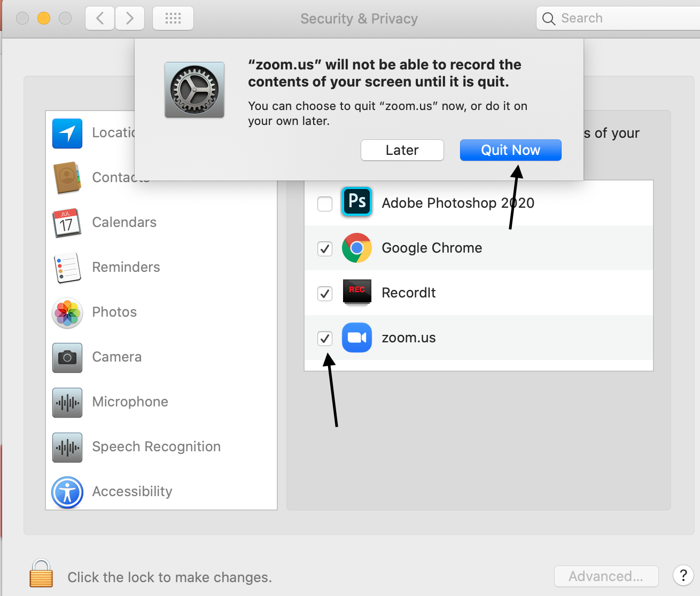This screenshot has width=700, height=596.
Task: Click the Search field in the toolbar
Action: (x=618, y=18)
